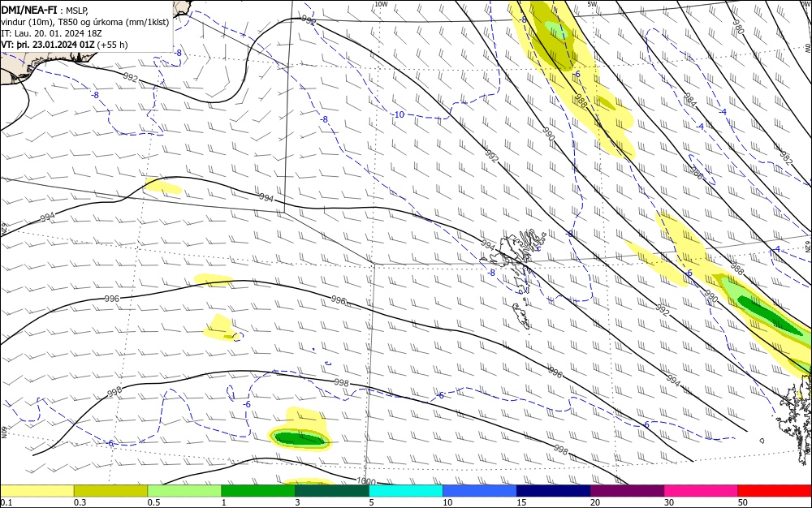Select the red 50+ legend swatch

[775, 490]
